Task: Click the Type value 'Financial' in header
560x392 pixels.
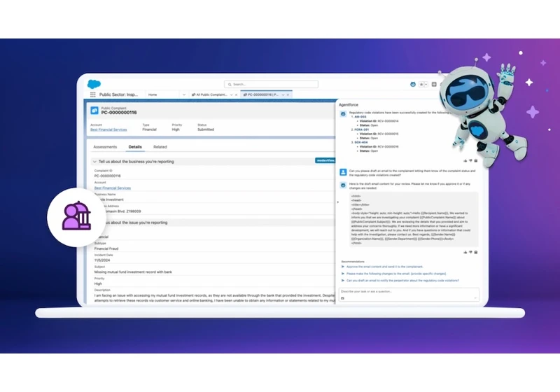Action: pyautogui.click(x=149, y=129)
